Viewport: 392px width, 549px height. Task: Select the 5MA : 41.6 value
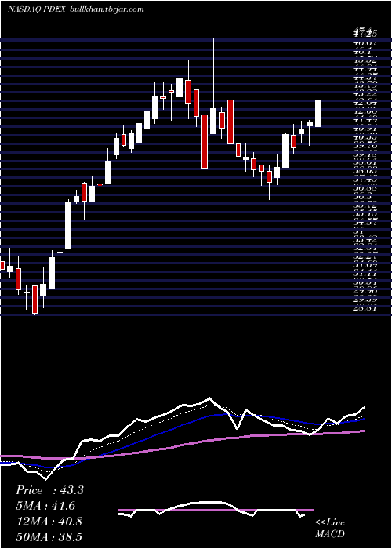45,506
